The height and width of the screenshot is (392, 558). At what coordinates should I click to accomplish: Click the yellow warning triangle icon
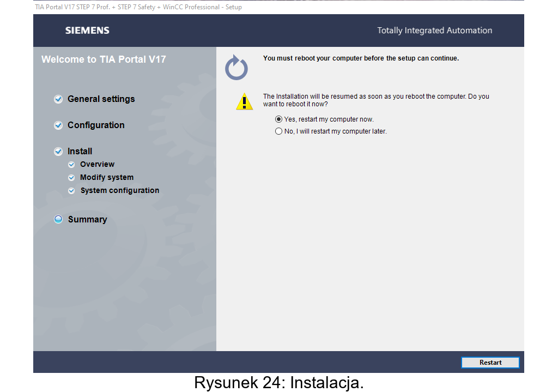245,101
